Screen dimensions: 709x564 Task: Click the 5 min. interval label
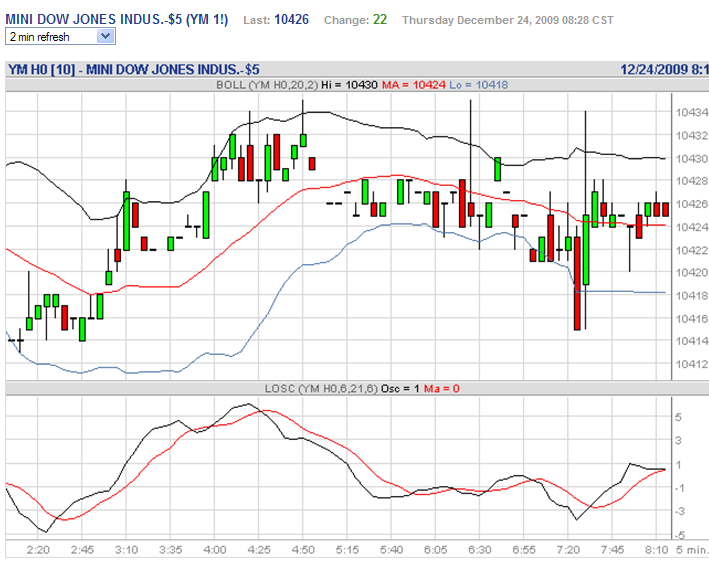[692, 550]
